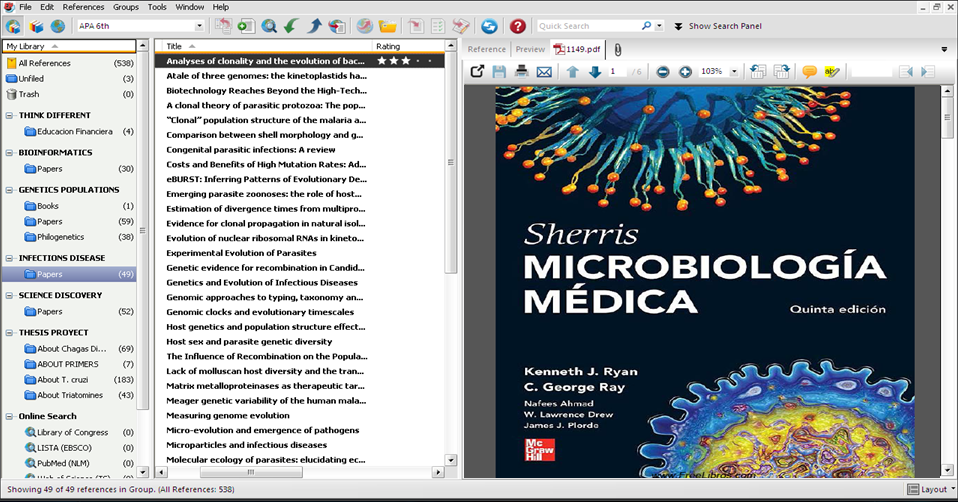Viewport: 958px width, 502px height.
Task: Click the Find Previous icon in PDF toolbar
Action: (x=905, y=71)
